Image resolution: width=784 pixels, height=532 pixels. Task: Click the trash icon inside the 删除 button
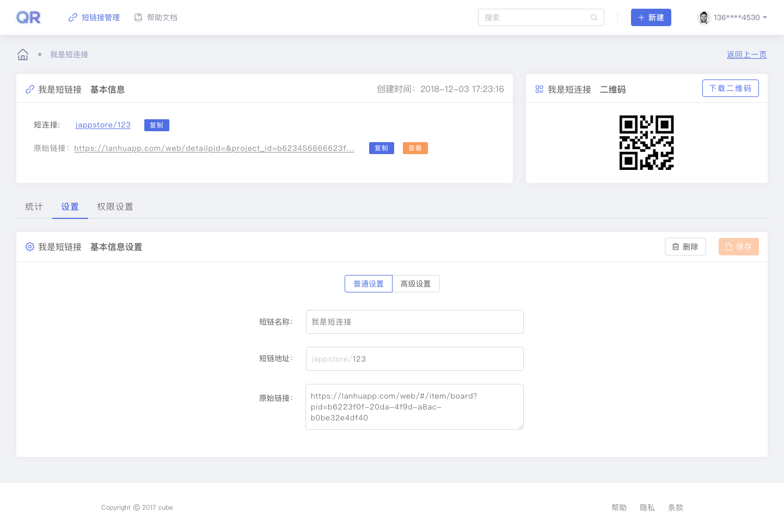(676, 246)
